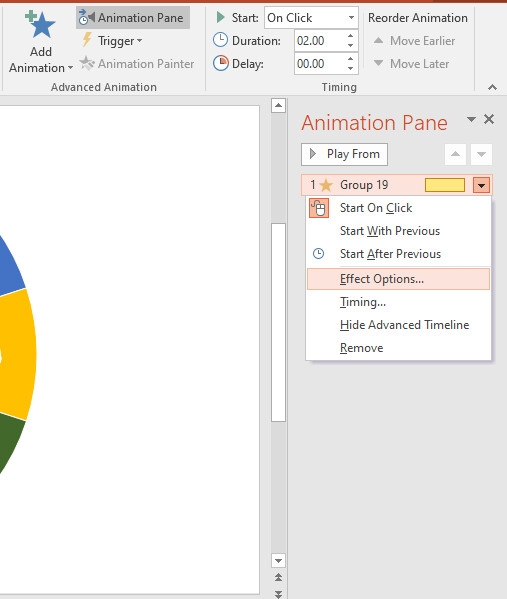
Task: Increase Delay with the up spinner arrow
Action: point(351,59)
